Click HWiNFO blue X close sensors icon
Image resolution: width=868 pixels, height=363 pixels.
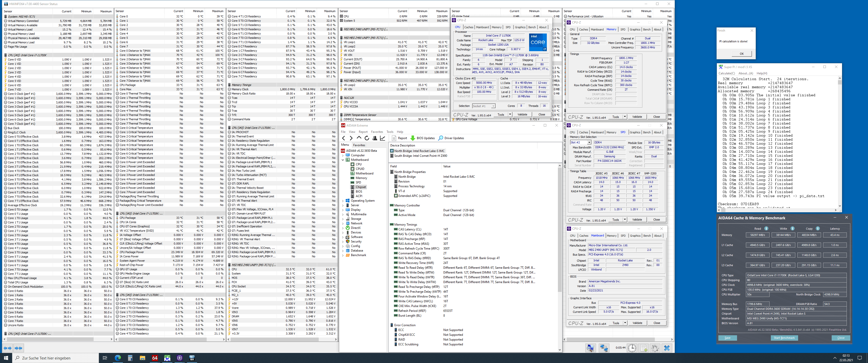pyautogui.click(x=666, y=348)
